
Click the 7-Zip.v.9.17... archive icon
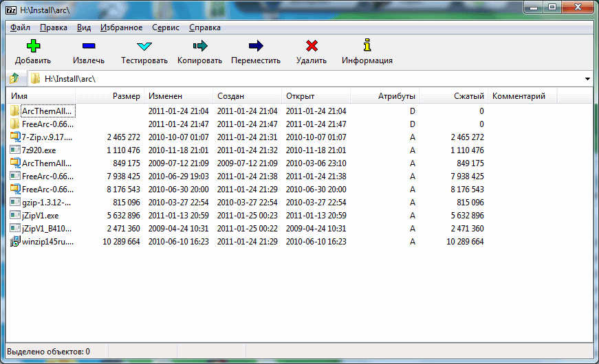pos(15,137)
